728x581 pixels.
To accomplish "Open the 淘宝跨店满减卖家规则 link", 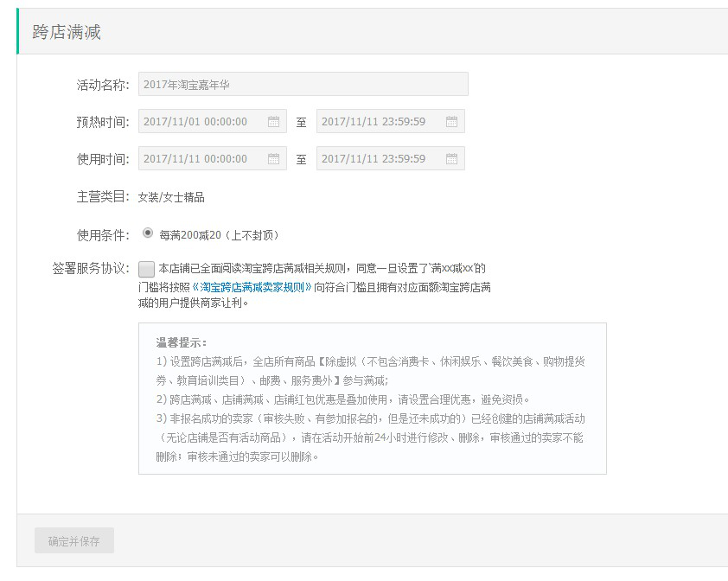I will tap(252, 287).
